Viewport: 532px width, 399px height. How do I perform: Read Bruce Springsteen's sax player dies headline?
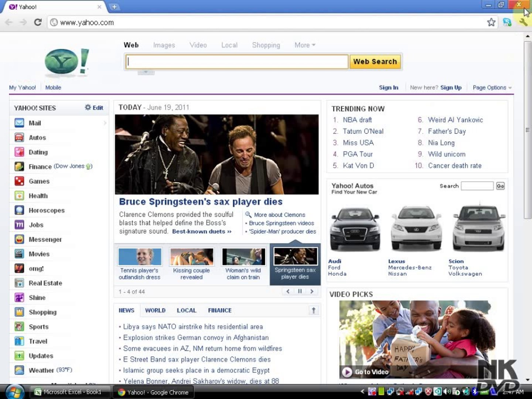coord(201,202)
